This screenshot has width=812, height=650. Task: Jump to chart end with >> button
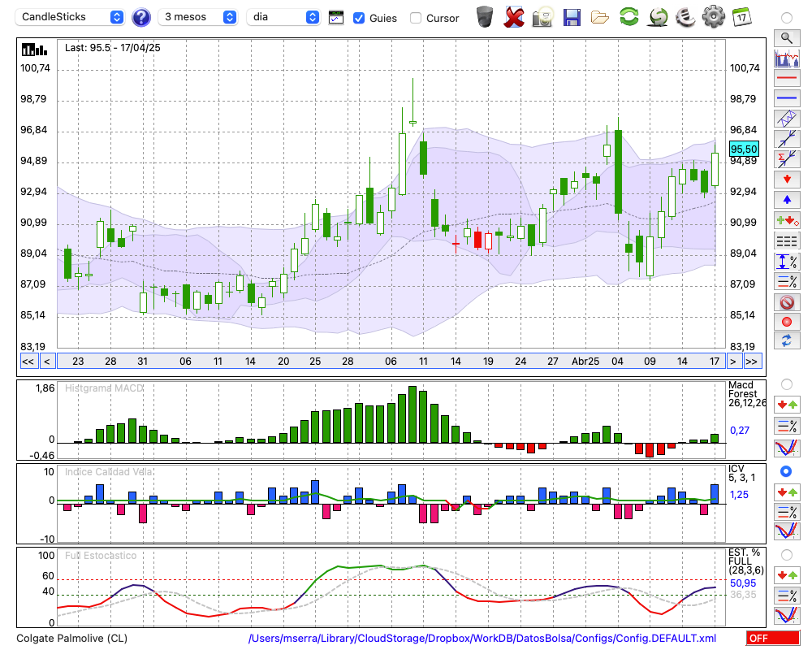point(752,362)
